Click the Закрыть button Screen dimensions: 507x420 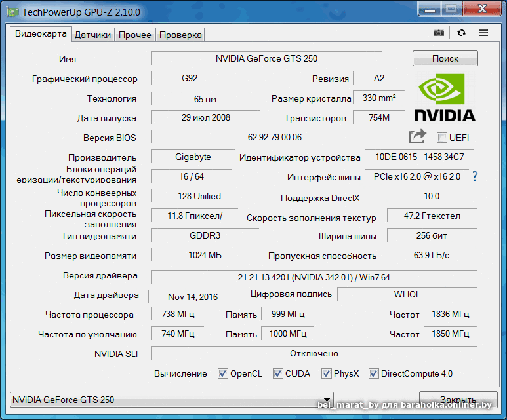pos(458,400)
